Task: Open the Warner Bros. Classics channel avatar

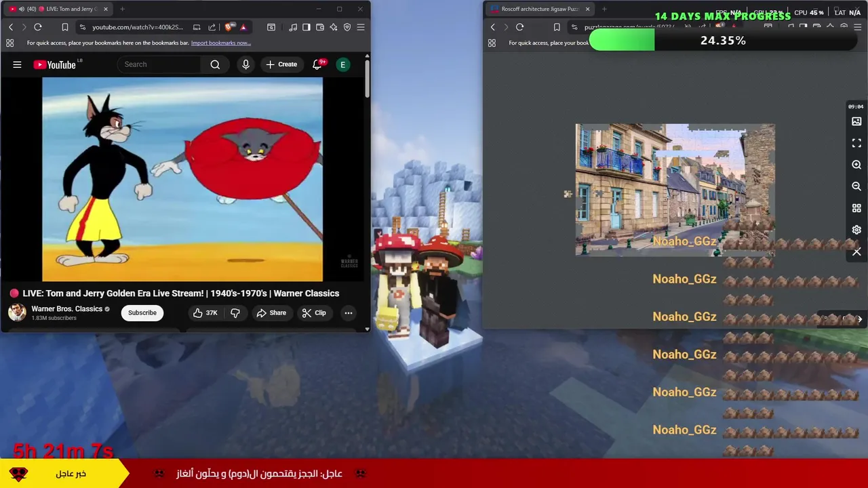Action: click(17, 312)
